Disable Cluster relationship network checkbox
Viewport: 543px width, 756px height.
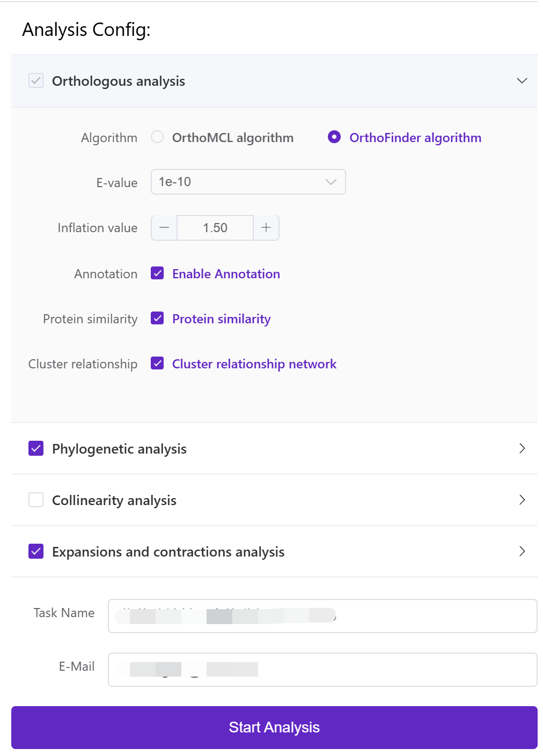click(x=157, y=364)
